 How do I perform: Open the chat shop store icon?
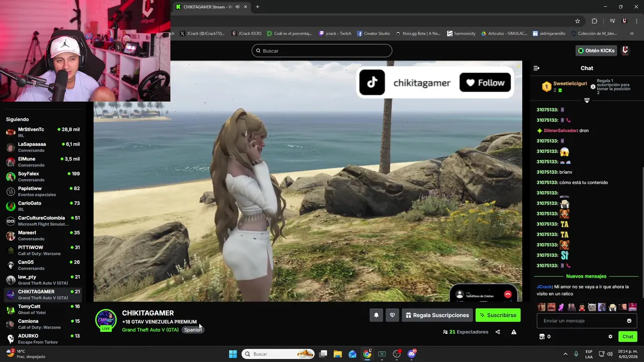[x=542, y=337]
